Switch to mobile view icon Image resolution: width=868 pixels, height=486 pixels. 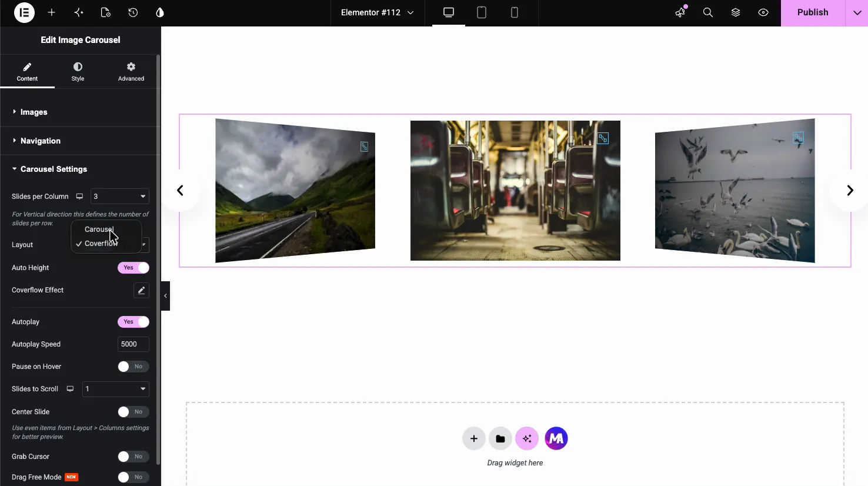515,12
